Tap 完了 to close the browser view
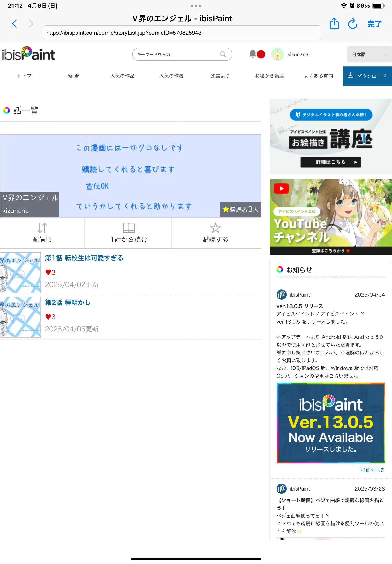 (374, 24)
